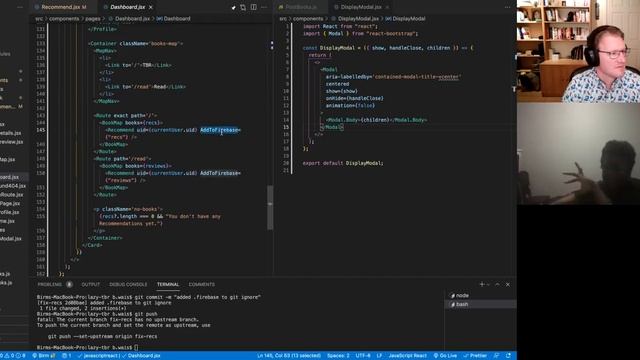Open more actions menu of left editor
640x360 pixels.
click(x=264, y=7)
